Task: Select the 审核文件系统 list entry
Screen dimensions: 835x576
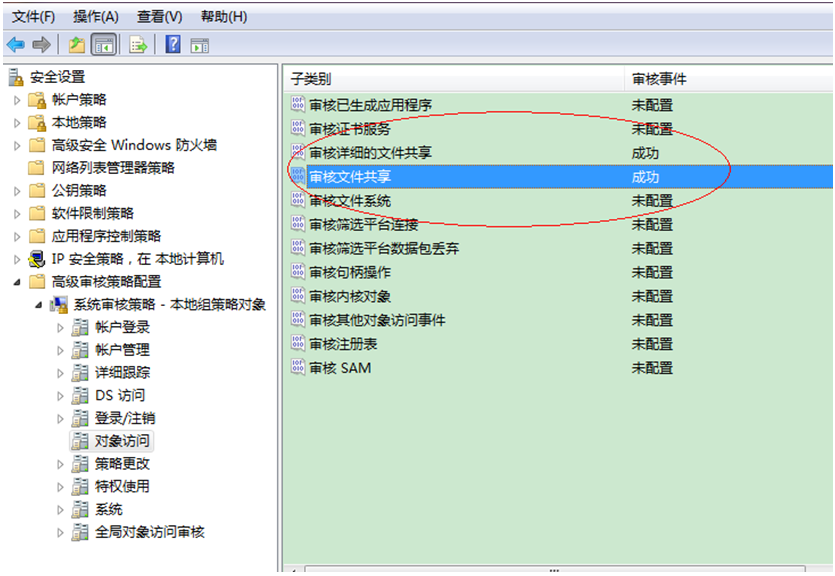Action: [350, 201]
